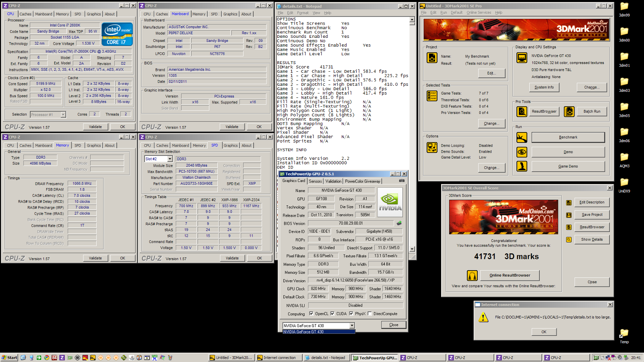The height and width of the screenshot is (362, 644).
Task: Open the AQM3 desktop folder
Action: (624, 157)
